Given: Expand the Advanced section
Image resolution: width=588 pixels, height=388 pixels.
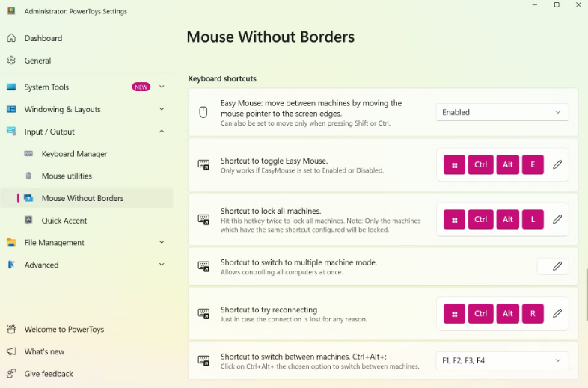Looking at the screenshot, I should (x=162, y=265).
